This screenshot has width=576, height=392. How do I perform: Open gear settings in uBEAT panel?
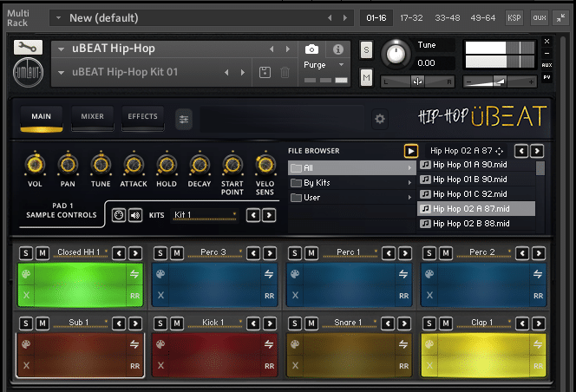pos(380,119)
